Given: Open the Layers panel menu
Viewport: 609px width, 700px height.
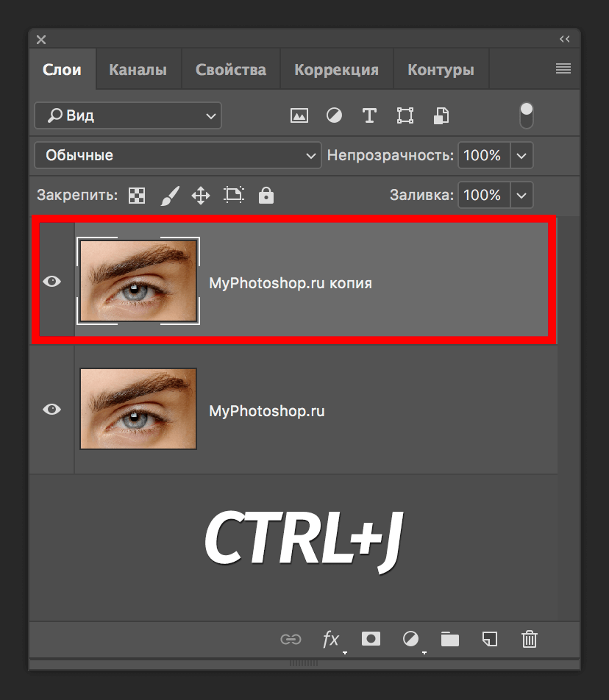Looking at the screenshot, I should coord(563,68).
